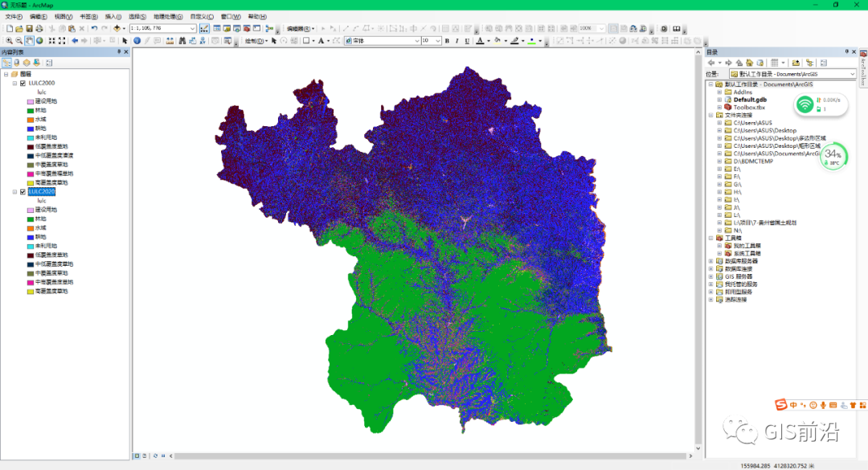Open the 编辑(E) menu
Screen dimensions: 868x470
[x=39, y=17]
